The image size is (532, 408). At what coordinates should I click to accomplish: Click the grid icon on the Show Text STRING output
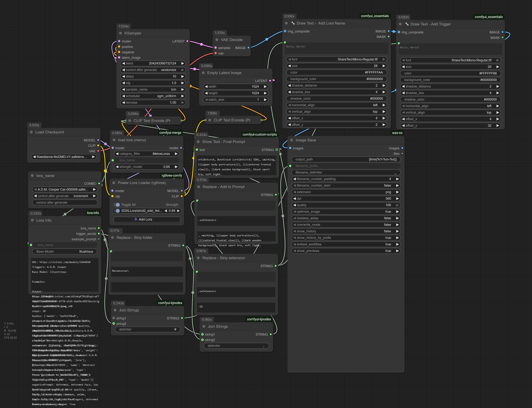pyautogui.click(x=277, y=150)
